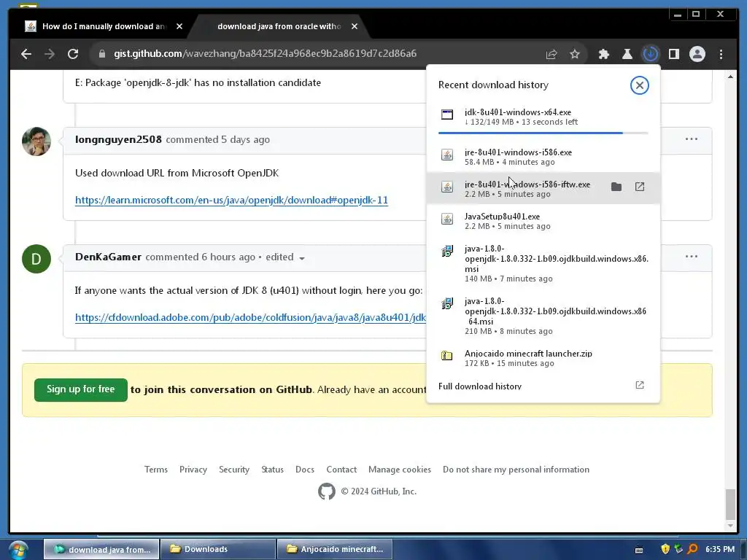
Task: Open Docs footer link
Action: [x=305, y=470]
